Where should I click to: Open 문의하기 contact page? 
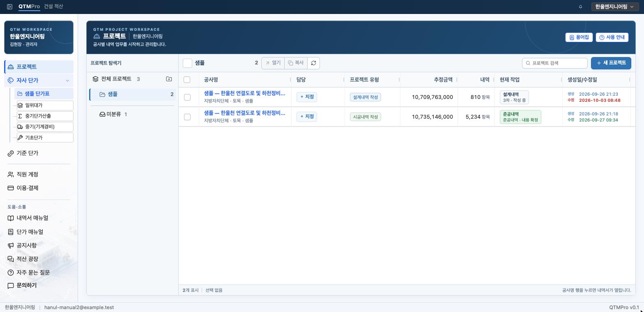(39, 285)
